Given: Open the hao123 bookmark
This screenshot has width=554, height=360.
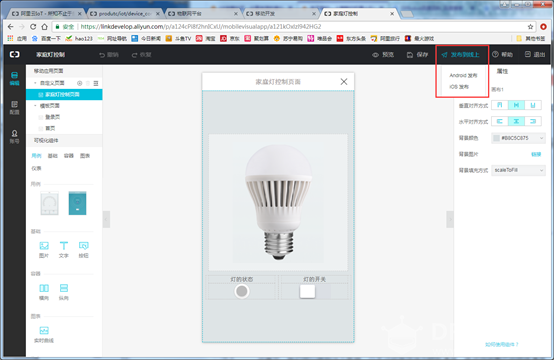Looking at the screenshot, I should click(x=79, y=39).
